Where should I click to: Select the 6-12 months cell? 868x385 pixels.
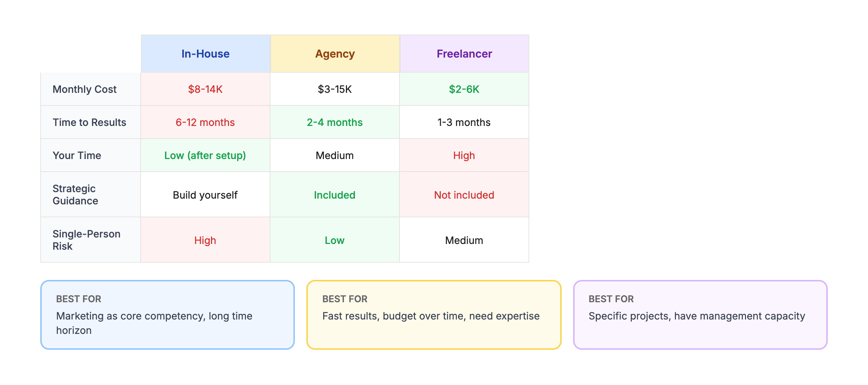[205, 122]
